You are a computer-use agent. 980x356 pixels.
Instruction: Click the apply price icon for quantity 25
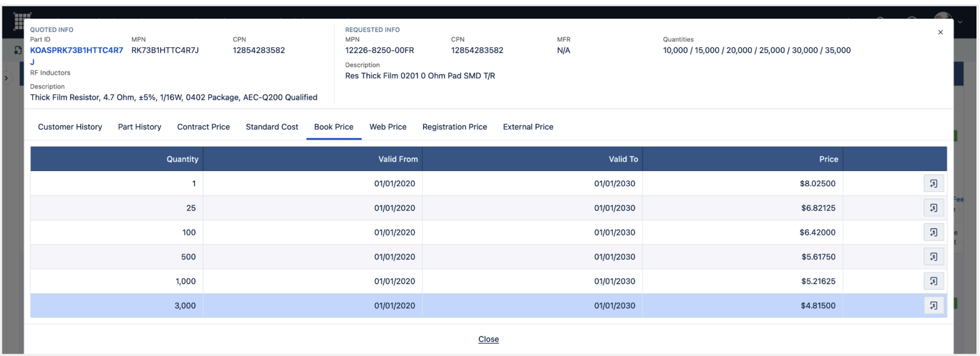pyautogui.click(x=933, y=208)
